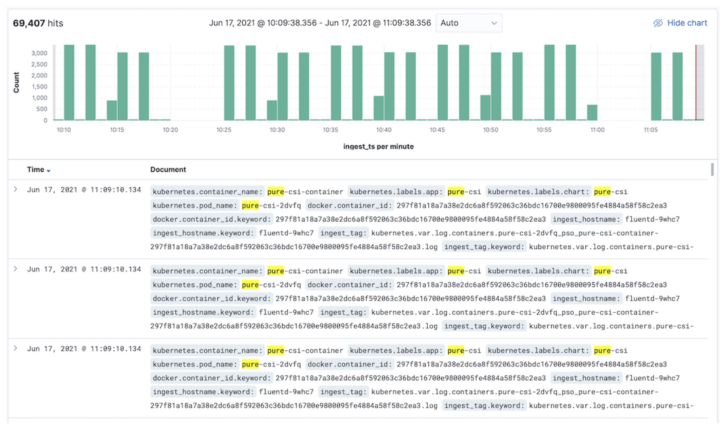Click kubernetes.container_name field in first row
Viewport: 728px width, 429px height.
[207, 191]
